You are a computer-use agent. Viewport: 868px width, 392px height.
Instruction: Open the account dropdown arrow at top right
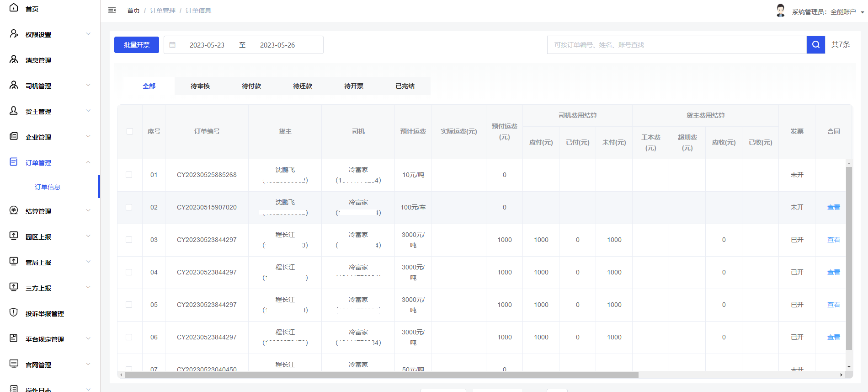862,12
